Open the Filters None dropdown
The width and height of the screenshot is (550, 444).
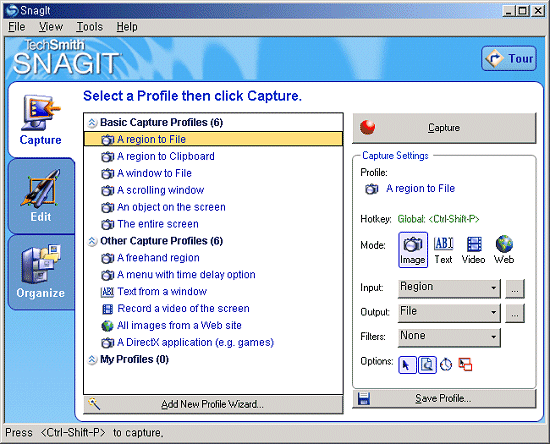[449, 337]
